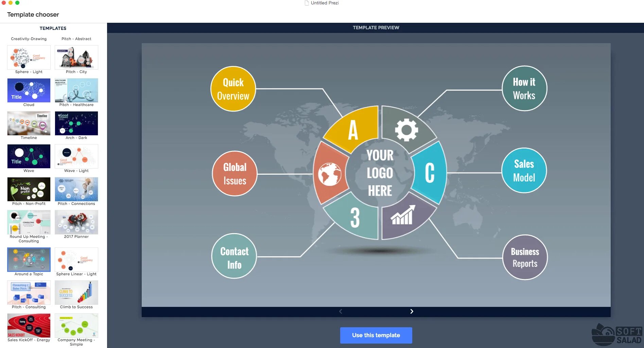The width and height of the screenshot is (644, 348).
Task: Click the Business Reports circle
Action: point(525,257)
